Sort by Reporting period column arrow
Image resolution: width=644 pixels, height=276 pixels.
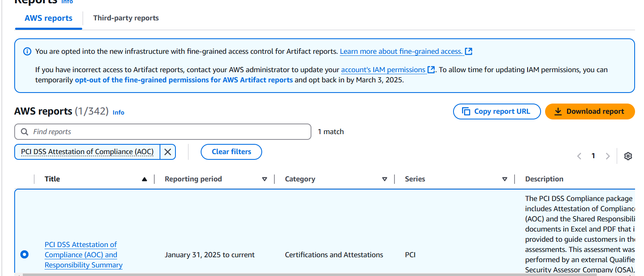265,179
